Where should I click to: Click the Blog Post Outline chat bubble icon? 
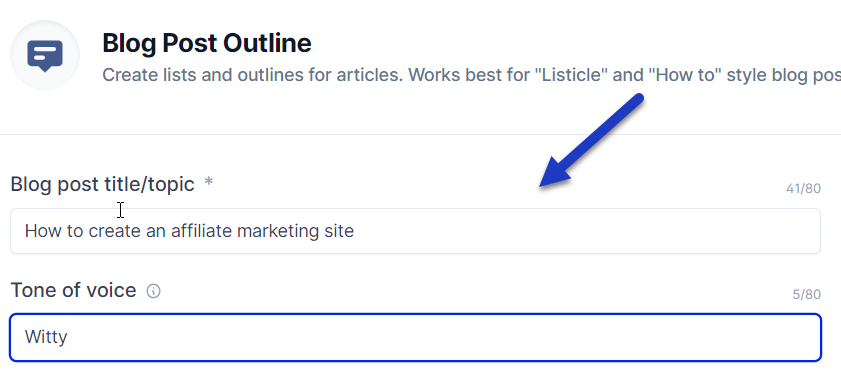(x=45, y=55)
